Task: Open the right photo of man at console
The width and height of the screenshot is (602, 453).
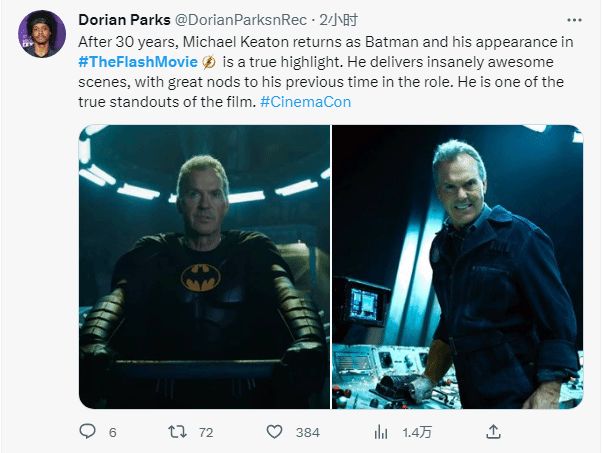Action: tap(457, 266)
